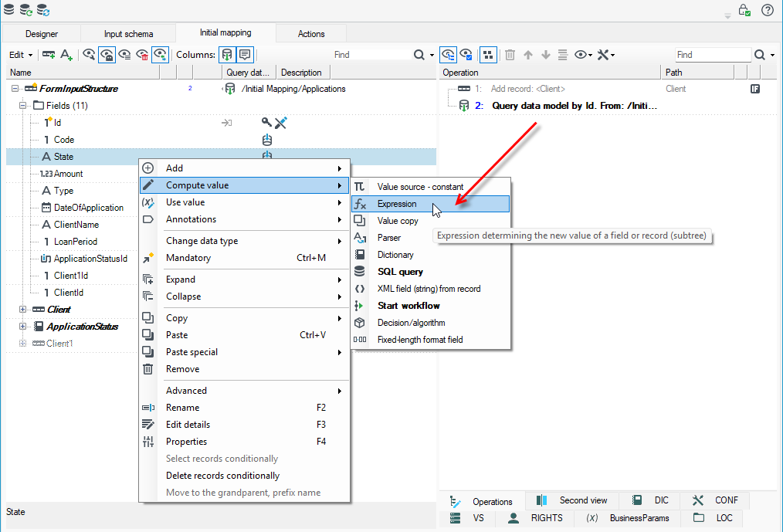The width and height of the screenshot is (783, 532).
Task: Select SQL query in the submenu
Action: pos(430,272)
